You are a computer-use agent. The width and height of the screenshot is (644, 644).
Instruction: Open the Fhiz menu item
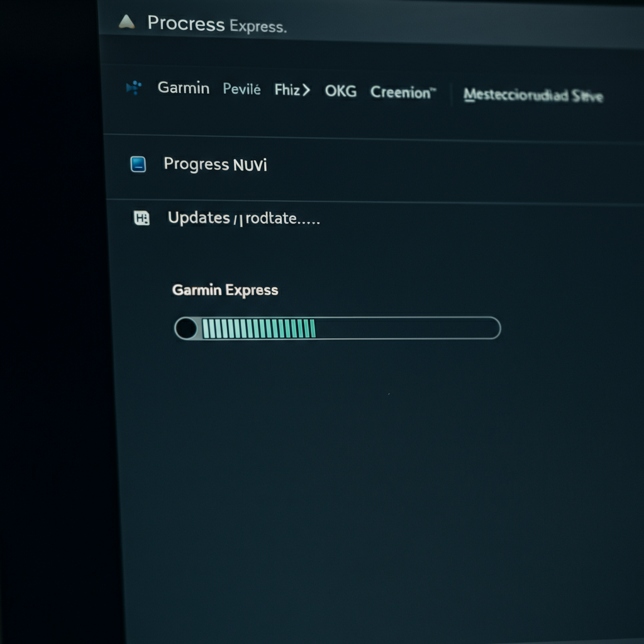pyautogui.click(x=287, y=90)
